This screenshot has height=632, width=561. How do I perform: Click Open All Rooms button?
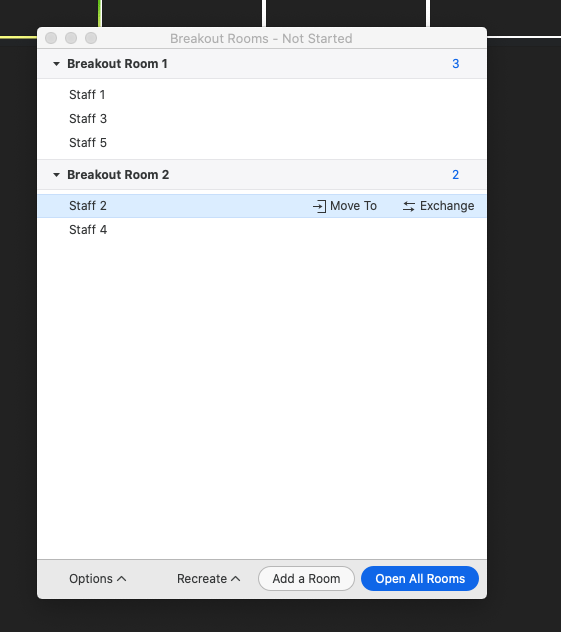420,579
